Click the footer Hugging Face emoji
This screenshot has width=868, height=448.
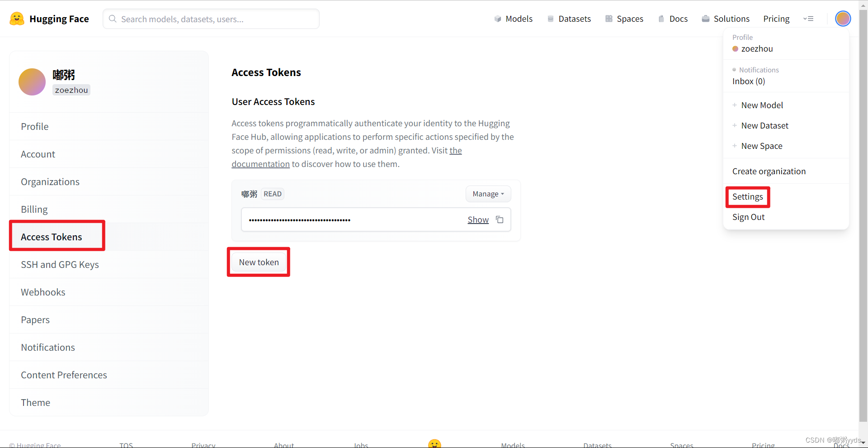point(434,443)
